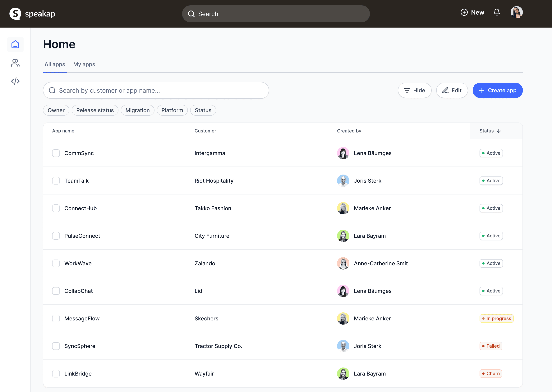Select the MessageFlow row checkbox

click(56, 318)
